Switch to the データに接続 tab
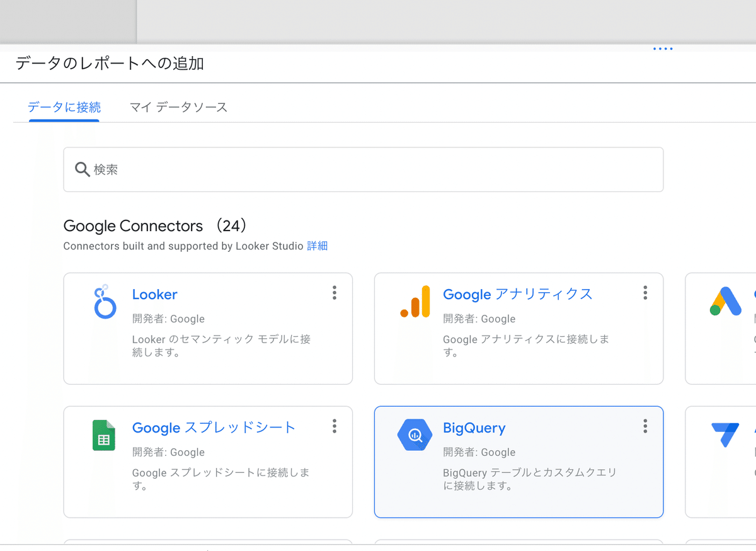Viewport: 756px width, 551px height. pos(64,107)
